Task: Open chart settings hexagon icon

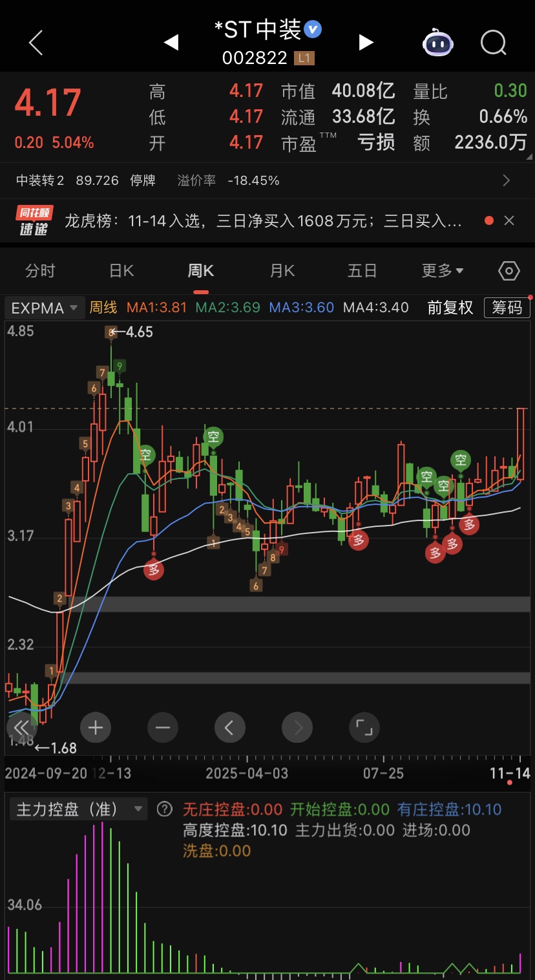Action: tap(509, 271)
